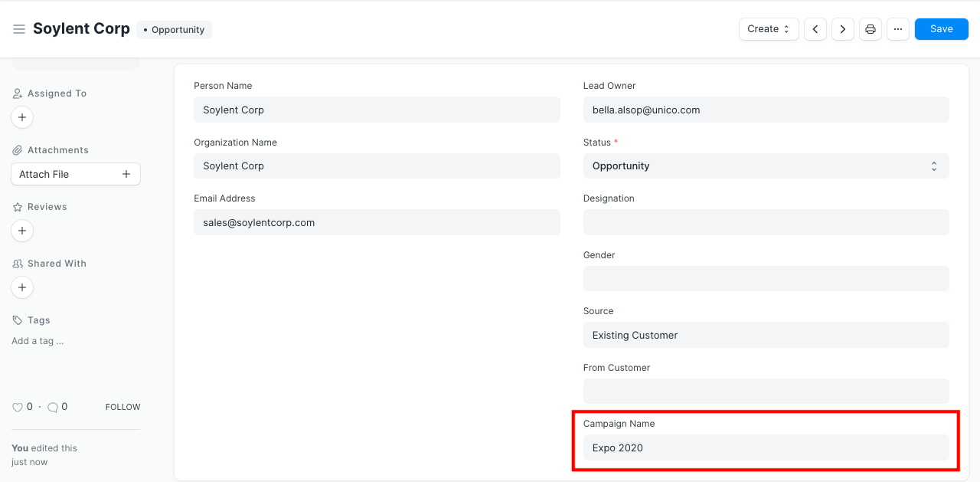Click Add a tag link
The image size is (980, 482).
pyautogui.click(x=38, y=341)
